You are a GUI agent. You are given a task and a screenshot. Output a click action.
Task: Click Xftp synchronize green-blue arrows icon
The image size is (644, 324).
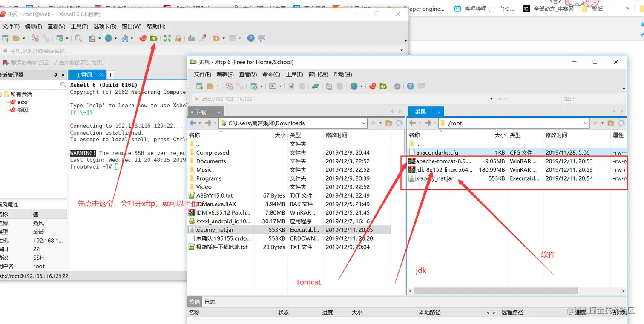316,86
